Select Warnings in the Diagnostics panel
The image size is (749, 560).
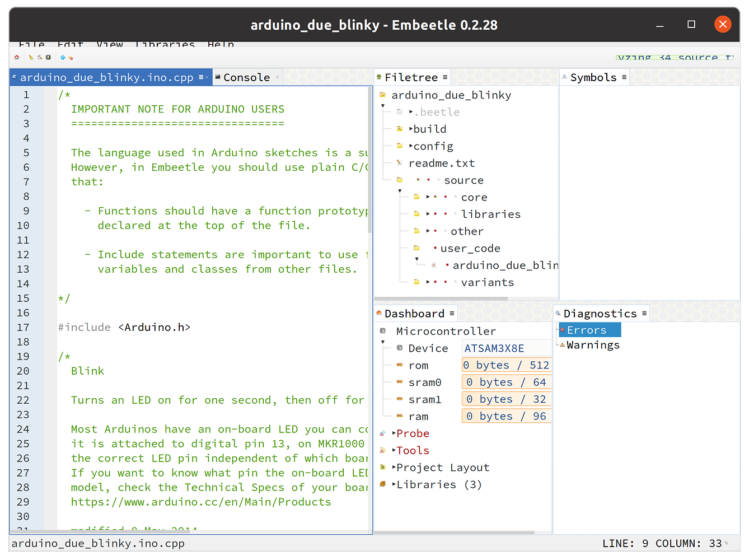[x=593, y=346]
